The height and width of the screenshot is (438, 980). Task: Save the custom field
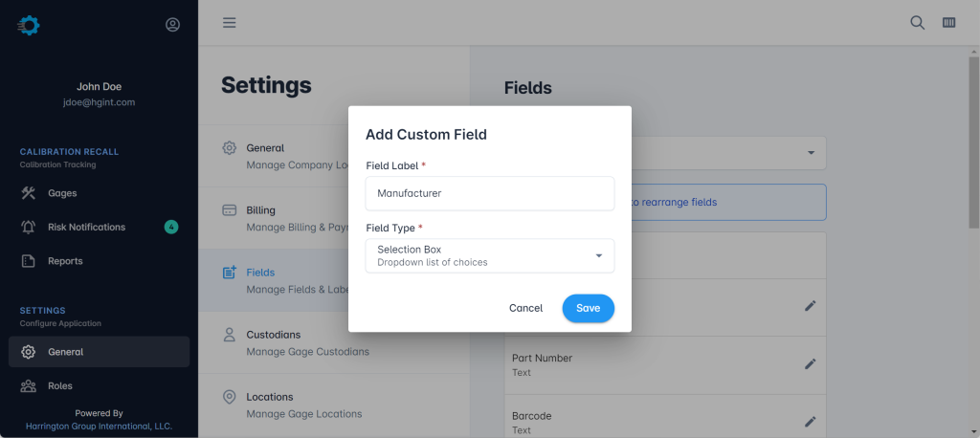tap(588, 308)
